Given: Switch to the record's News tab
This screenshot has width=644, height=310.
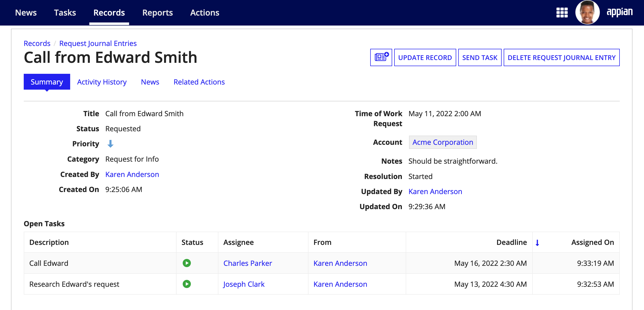Looking at the screenshot, I should point(150,82).
